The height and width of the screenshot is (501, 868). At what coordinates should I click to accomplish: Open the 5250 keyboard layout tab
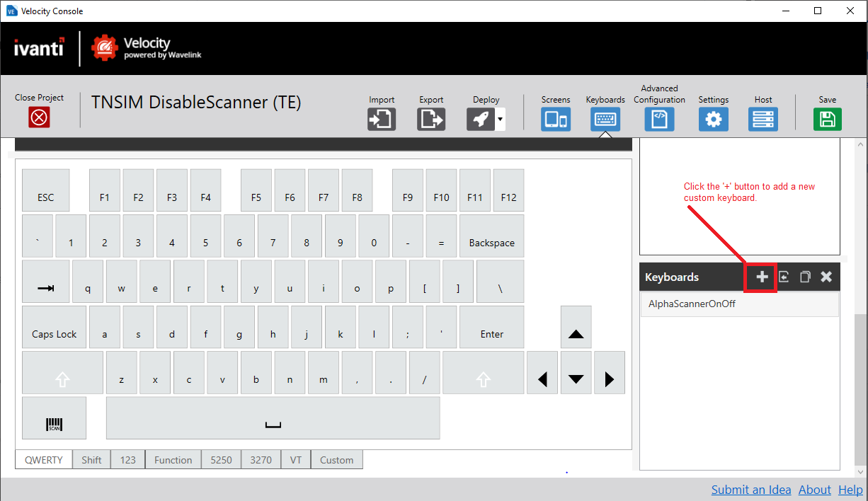point(221,459)
